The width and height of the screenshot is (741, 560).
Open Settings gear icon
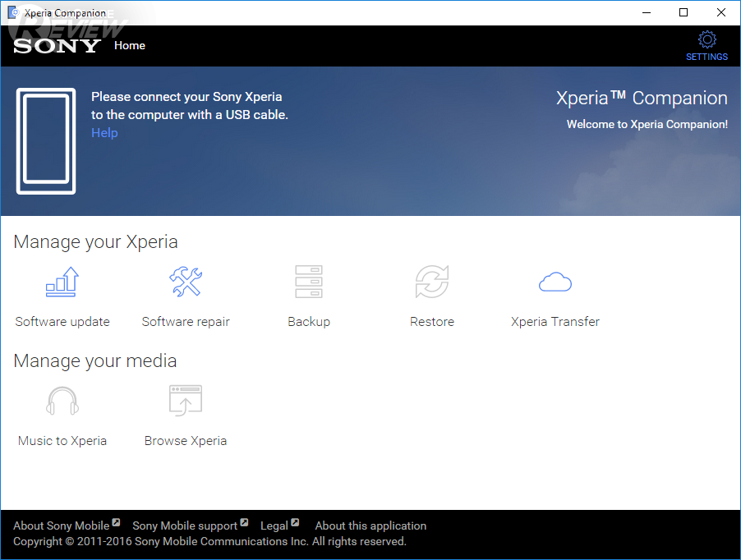click(707, 39)
